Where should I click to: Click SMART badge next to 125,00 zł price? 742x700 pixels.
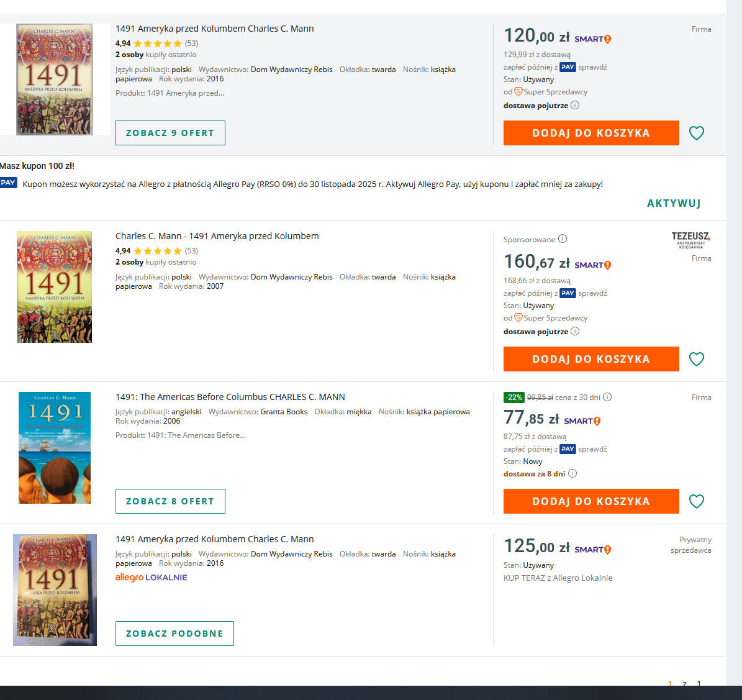593,550
